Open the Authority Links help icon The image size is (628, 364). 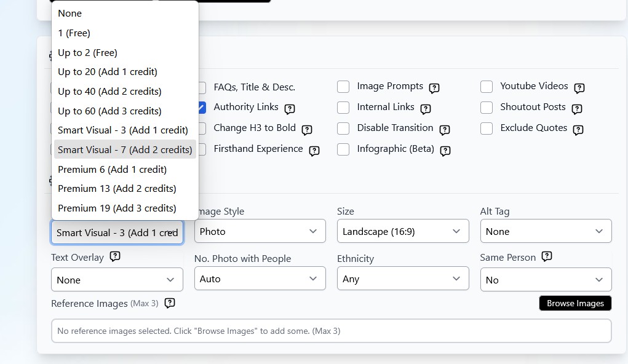[x=290, y=109]
